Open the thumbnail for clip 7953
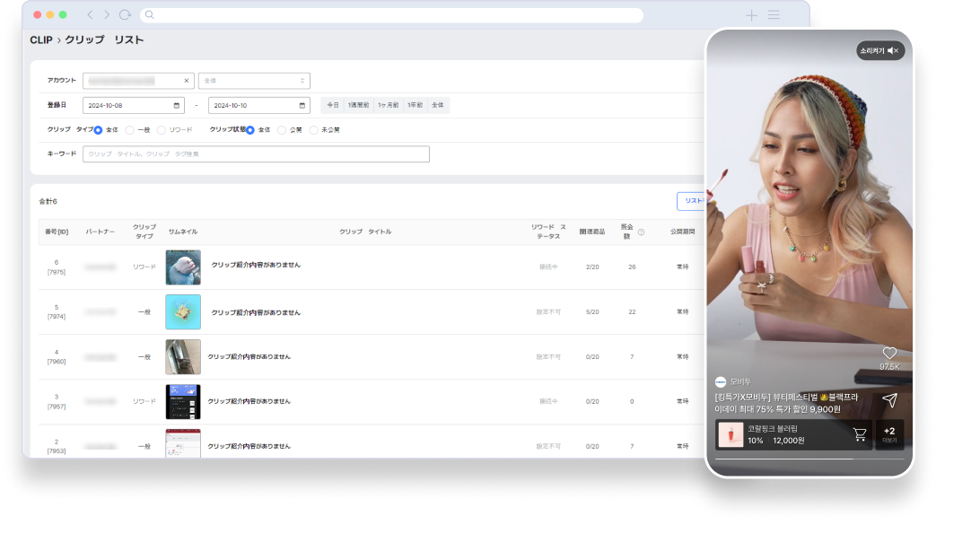Viewport: 980px width, 560px height. pos(183,443)
